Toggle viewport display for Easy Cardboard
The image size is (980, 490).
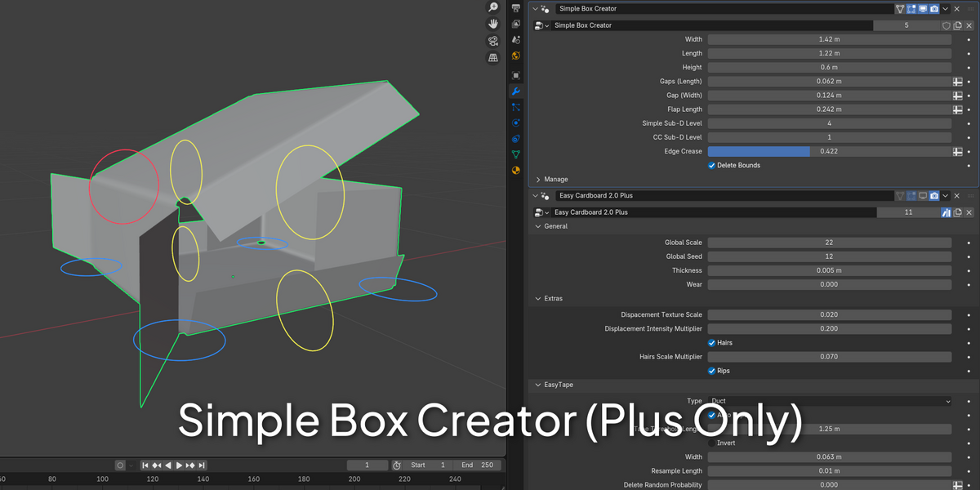click(x=923, y=196)
